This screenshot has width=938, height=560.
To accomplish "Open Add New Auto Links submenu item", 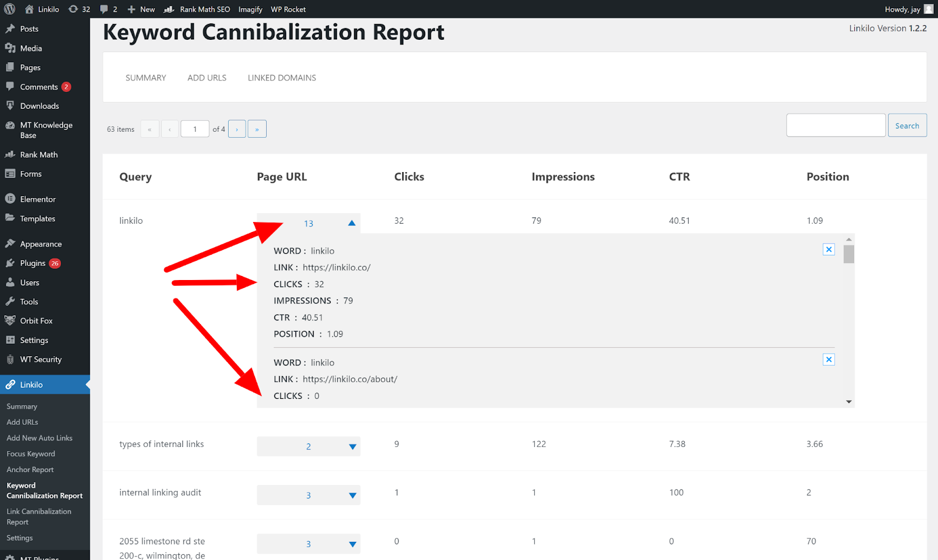I will pos(40,438).
